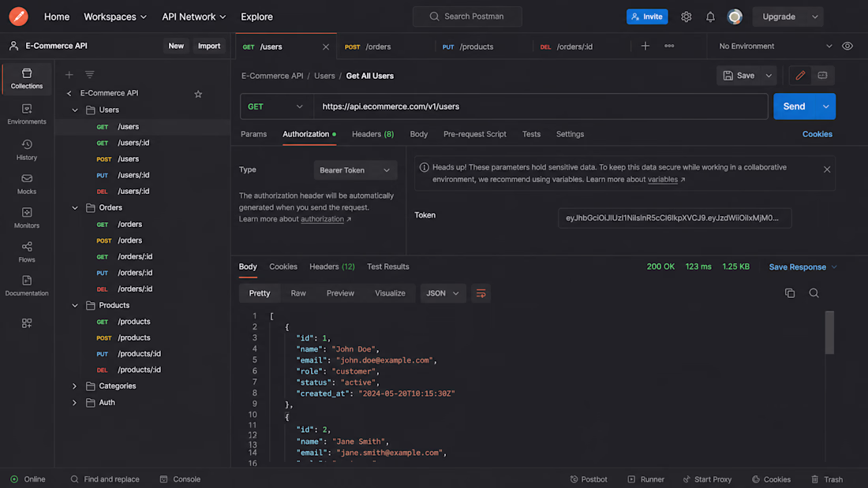
Task: Open Mocks in the sidebar
Action: click(x=27, y=184)
